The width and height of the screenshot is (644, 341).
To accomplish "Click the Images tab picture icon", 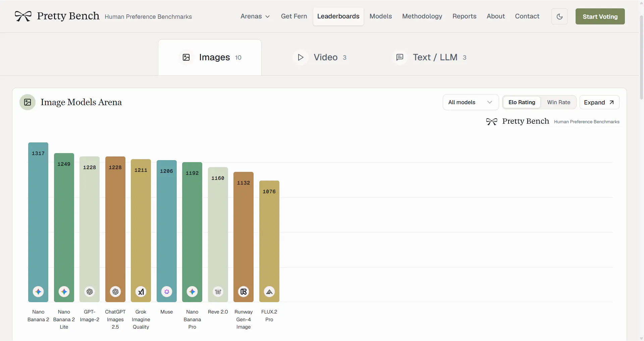I will pyautogui.click(x=186, y=57).
